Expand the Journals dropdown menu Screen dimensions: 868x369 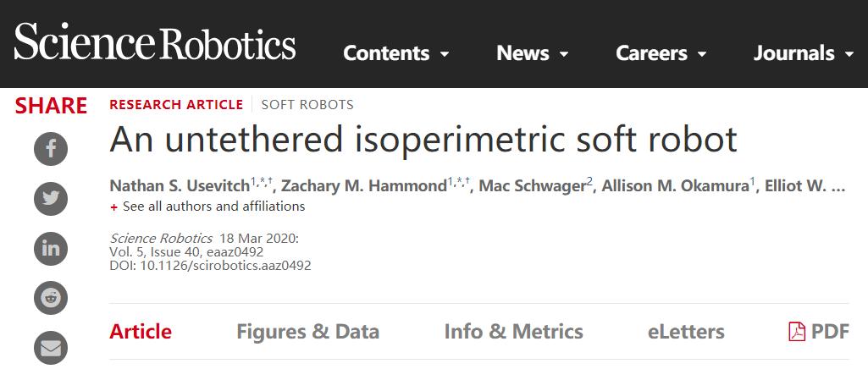pos(804,53)
